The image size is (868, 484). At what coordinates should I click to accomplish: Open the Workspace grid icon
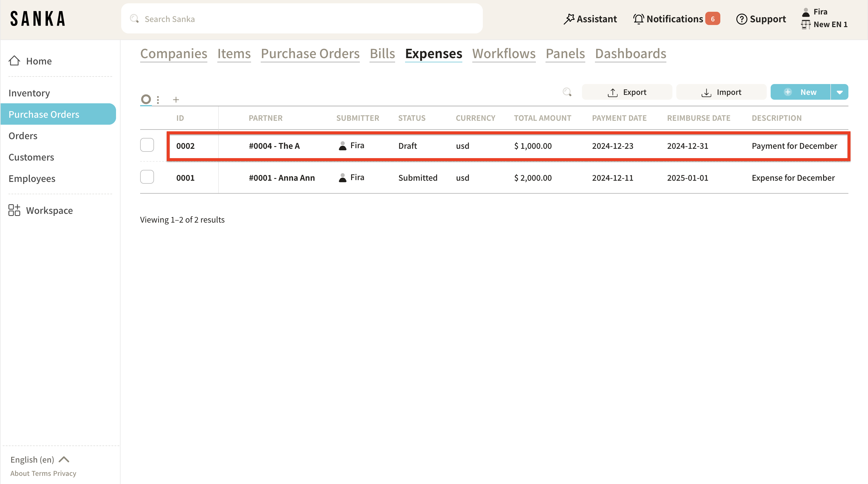coord(14,210)
